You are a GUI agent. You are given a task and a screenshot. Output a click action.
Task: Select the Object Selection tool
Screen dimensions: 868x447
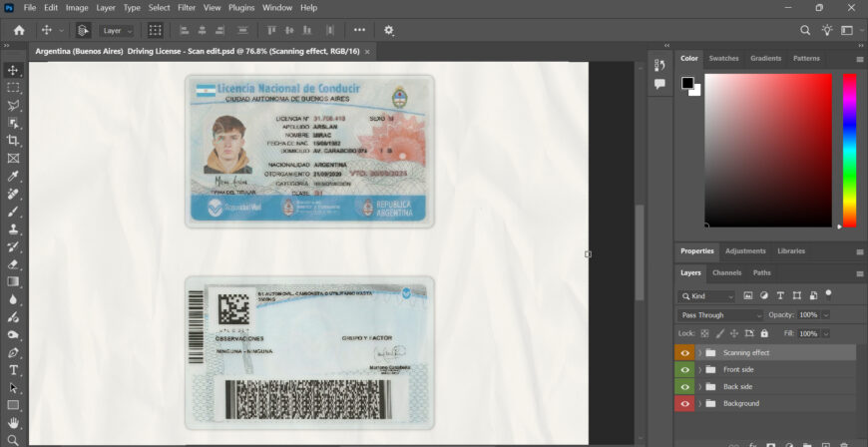pyautogui.click(x=13, y=123)
